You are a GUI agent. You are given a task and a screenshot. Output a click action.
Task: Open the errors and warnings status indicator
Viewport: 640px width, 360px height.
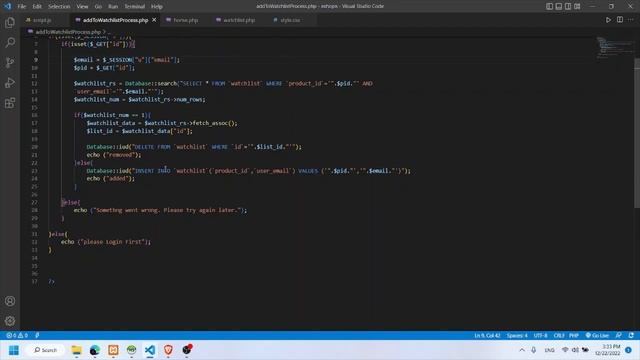pos(17,335)
